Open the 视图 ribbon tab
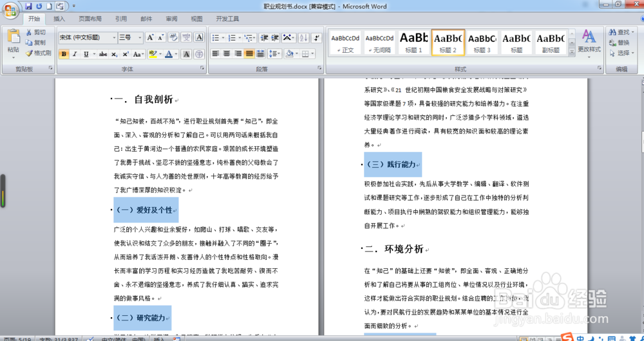Image resolution: width=644 pixels, height=341 pixels. coord(196,19)
